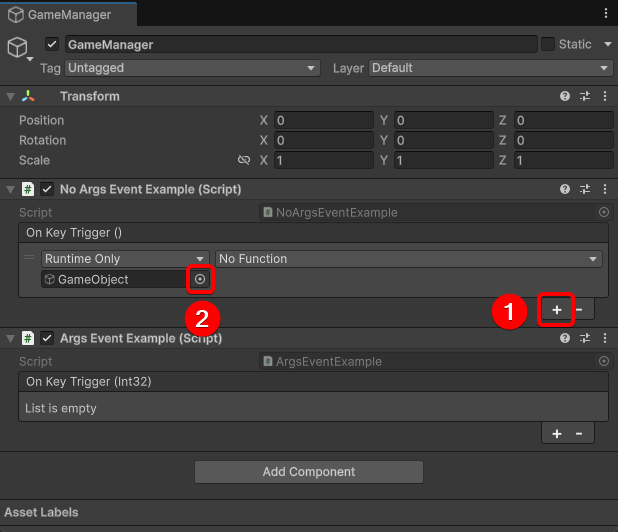Open the Tag dropdown showing Untagged
This screenshot has height=532, width=618.
[x=192, y=68]
